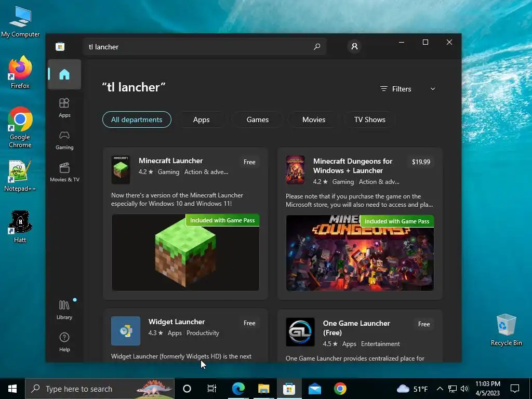Screen dimensions: 532x399
Task: Click "Included with Game Pass" badge on Minecraft Launcher
Action: coord(222,220)
